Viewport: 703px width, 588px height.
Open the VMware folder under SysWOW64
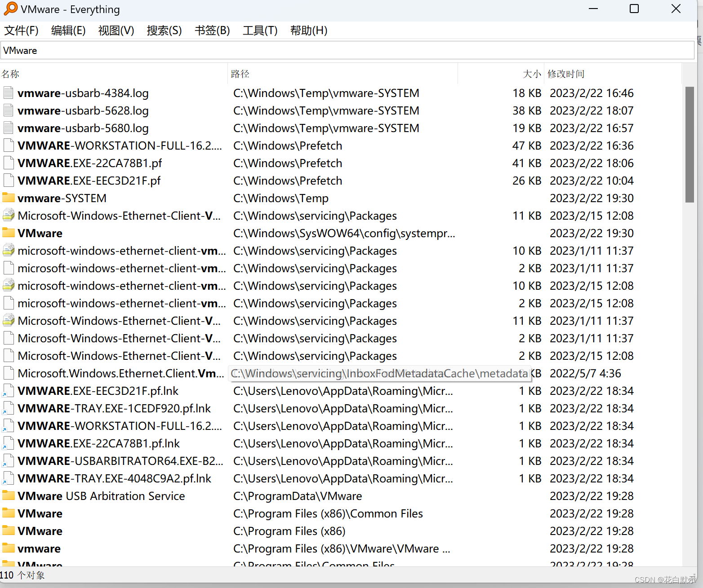point(8,233)
